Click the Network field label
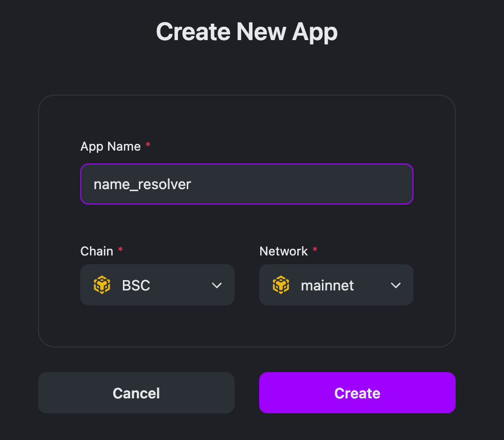 pyautogui.click(x=283, y=251)
